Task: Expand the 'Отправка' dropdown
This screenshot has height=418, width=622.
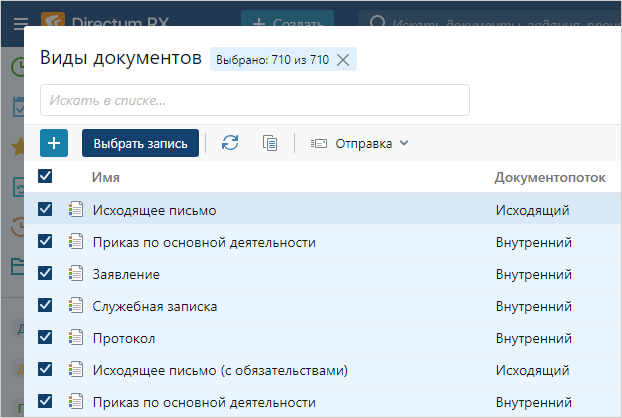Action: (360, 143)
